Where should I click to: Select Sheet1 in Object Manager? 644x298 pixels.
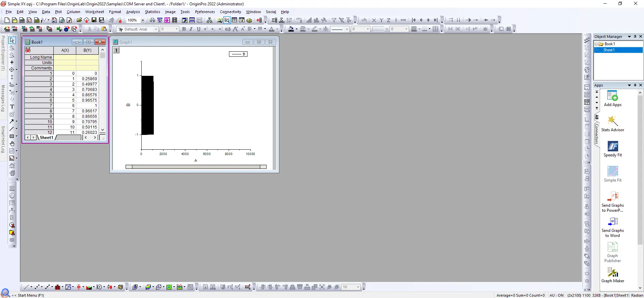[618, 50]
